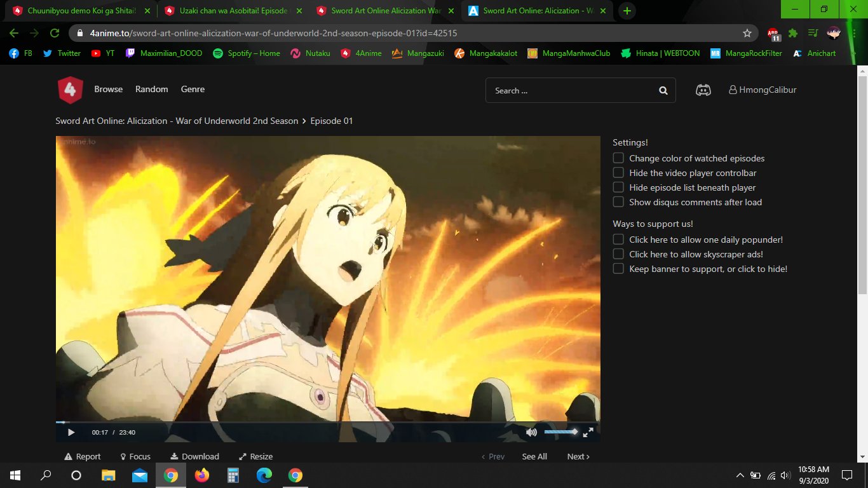
Task: Open Browse menu on 4anime
Action: point(109,90)
